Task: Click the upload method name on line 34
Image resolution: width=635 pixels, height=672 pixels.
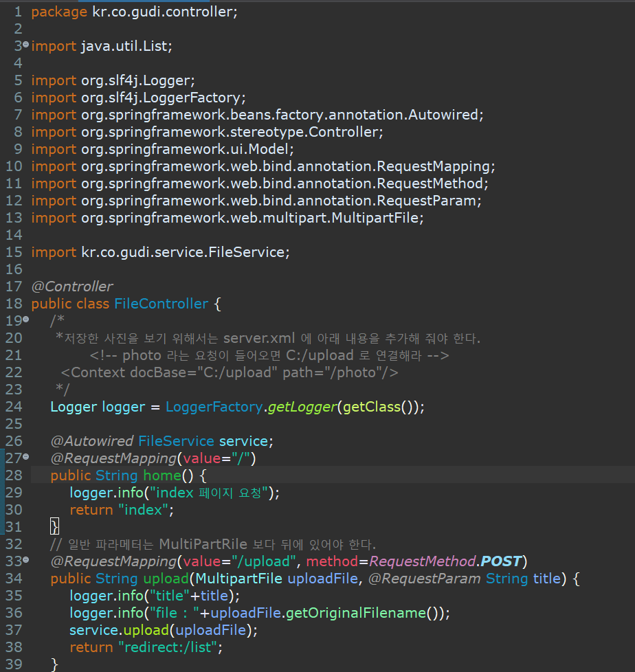Action: click(x=166, y=579)
